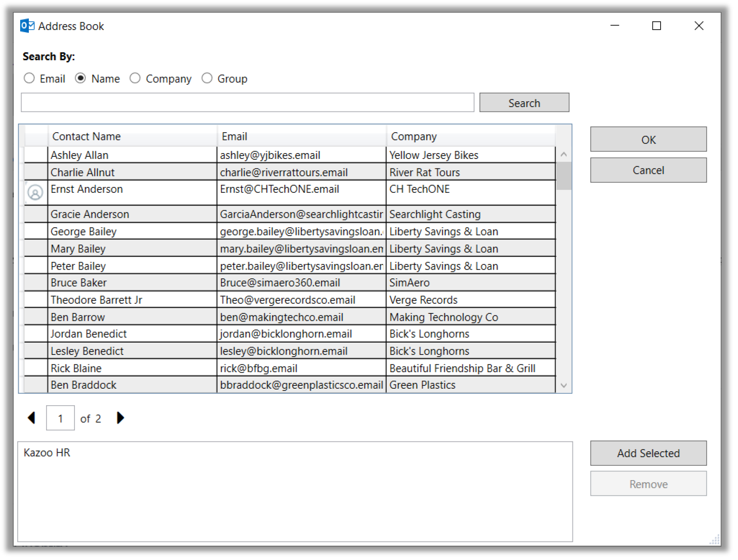Click the ashley@yjbikes.email address
This screenshot has height=560, width=738.
270,155
